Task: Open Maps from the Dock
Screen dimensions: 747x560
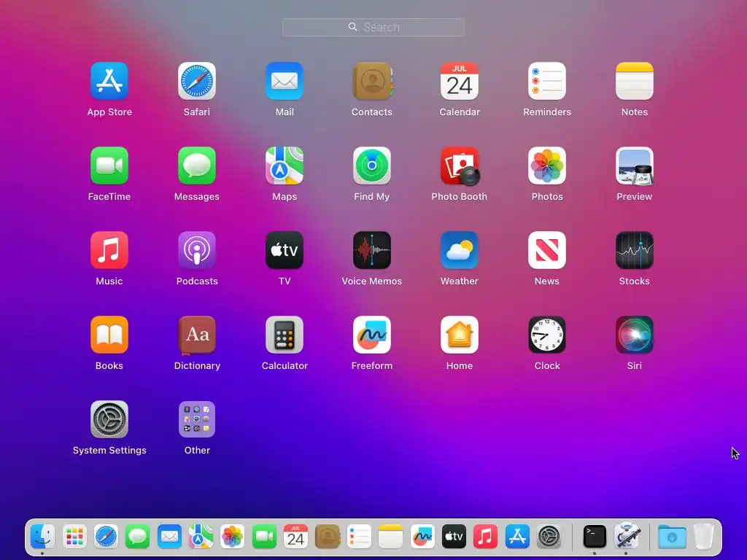Action: [201, 537]
